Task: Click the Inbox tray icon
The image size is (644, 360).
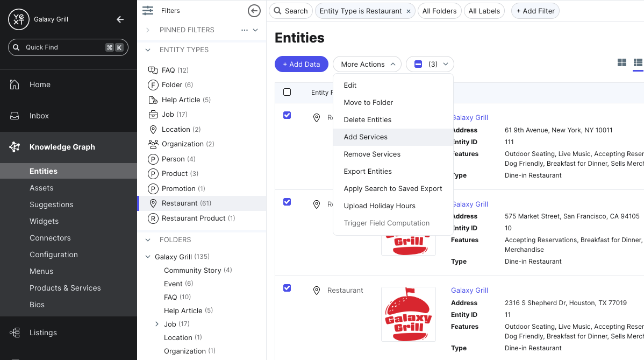Action: [x=15, y=116]
